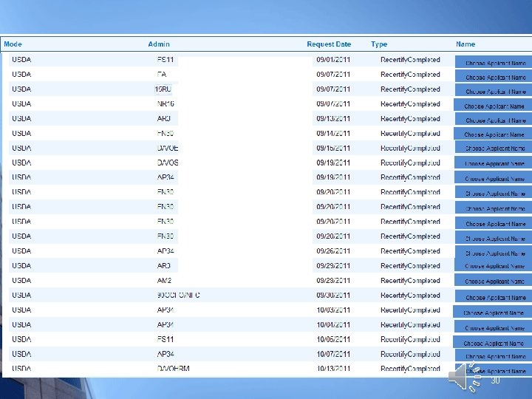Choose Applicant Name for the 09/14/2011 row
Viewport: 532px width, 399px height.
point(493,134)
